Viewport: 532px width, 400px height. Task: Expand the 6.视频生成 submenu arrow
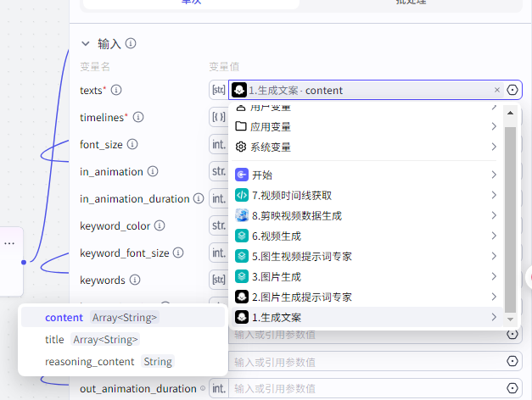coord(493,236)
